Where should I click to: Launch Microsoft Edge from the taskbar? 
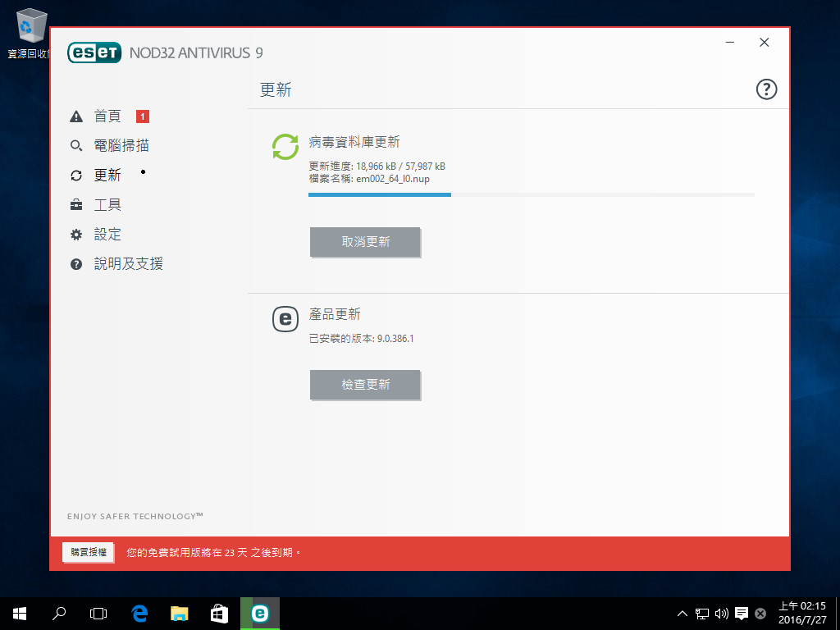(x=139, y=614)
